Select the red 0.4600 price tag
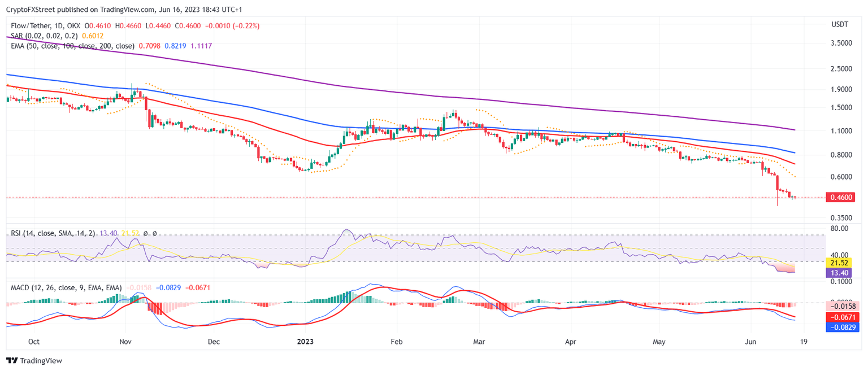The height and width of the screenshot is (371, 868). point(841,197)
